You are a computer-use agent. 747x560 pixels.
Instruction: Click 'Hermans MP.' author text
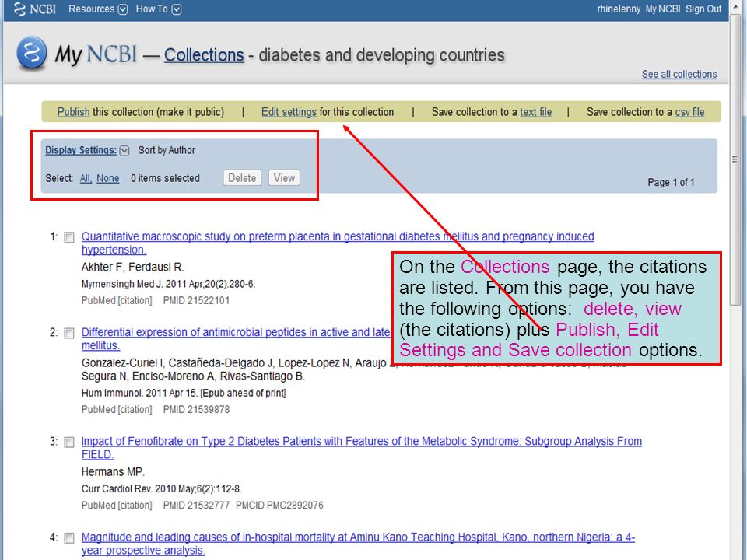(113, 472)
